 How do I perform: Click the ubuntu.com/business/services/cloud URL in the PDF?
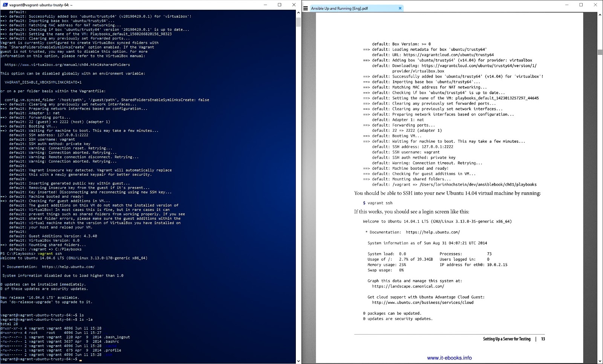(x=422, y=303)
